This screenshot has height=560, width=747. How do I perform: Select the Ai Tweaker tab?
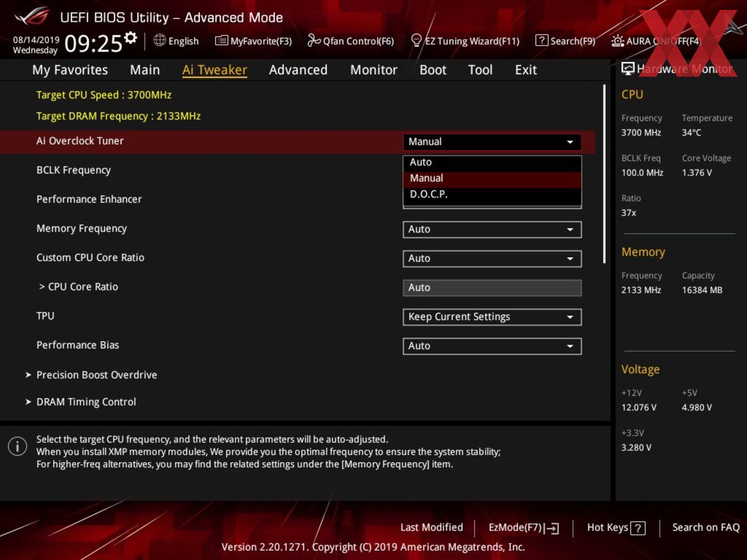(x=215, y=70)
